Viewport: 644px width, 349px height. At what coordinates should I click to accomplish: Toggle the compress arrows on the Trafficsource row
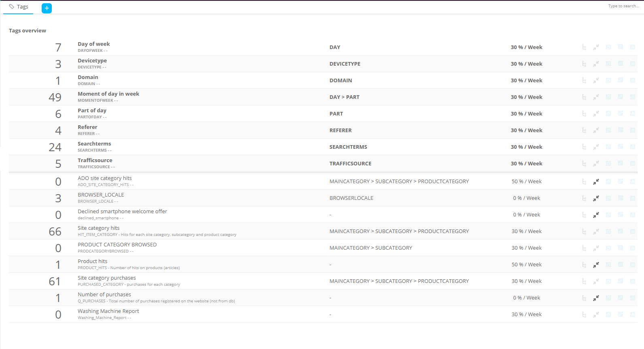point(596,163)
